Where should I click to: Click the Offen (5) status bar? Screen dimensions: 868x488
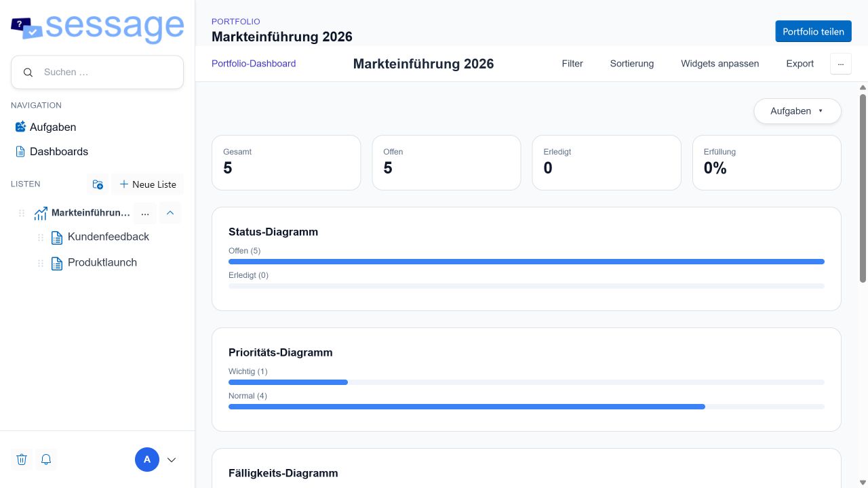click(x=526, y=262)
